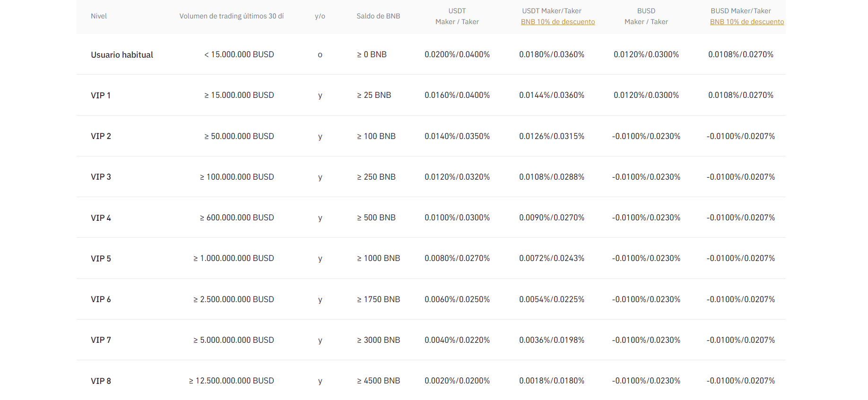Click the ≥ 600.000.000 BUSD volume cell
The width and height of the screenshot is (868, 400).
click(x=237, y=217)
